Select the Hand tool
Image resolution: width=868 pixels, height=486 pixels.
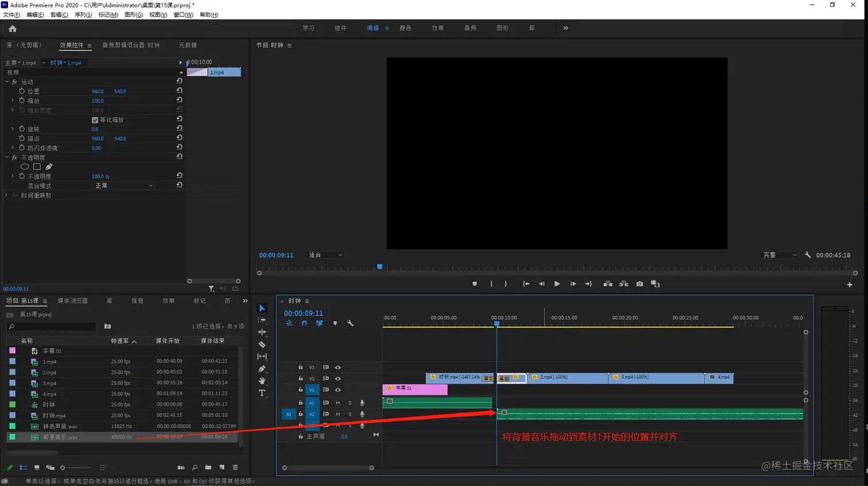pos(262,380)
